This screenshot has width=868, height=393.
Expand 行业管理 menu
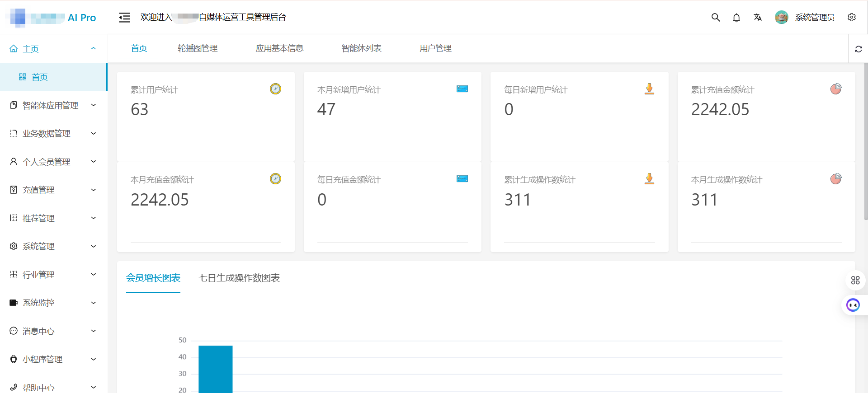pos(94,274)
